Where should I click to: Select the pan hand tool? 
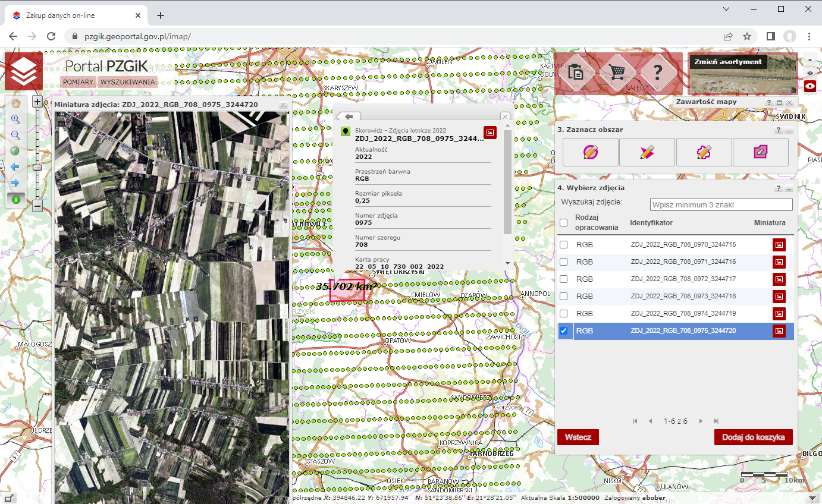pos(15,103)
